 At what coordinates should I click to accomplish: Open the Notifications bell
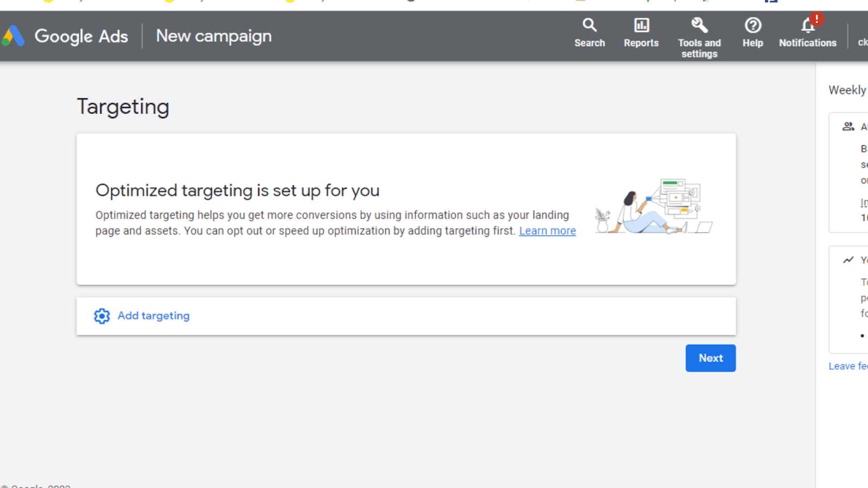(807, 26)
